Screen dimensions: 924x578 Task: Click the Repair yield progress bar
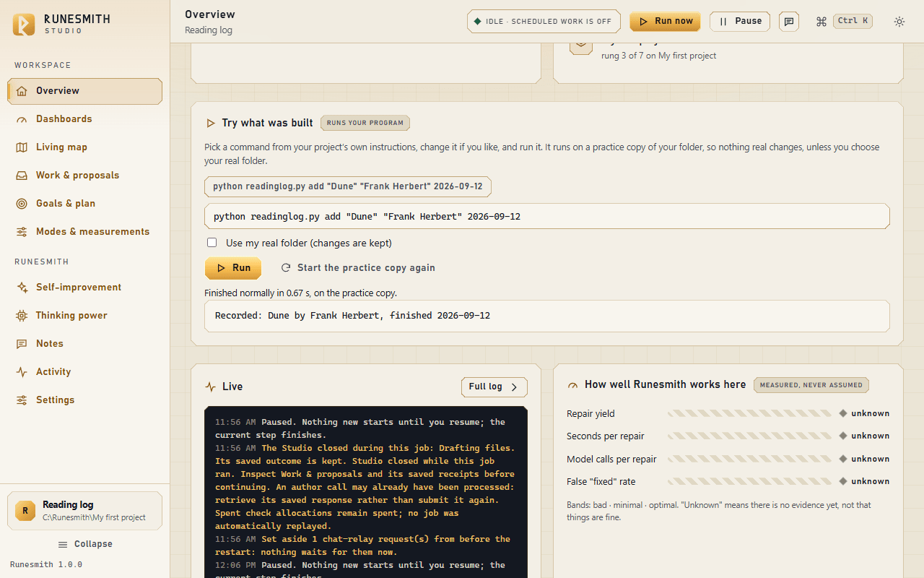(749, 414)
